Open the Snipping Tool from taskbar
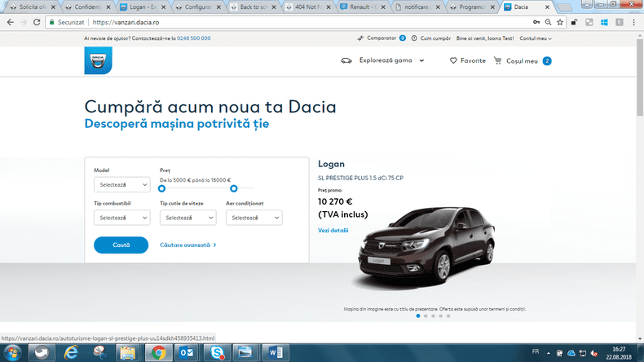Viewport: 644px width, 362px height. tap(99, 353)
